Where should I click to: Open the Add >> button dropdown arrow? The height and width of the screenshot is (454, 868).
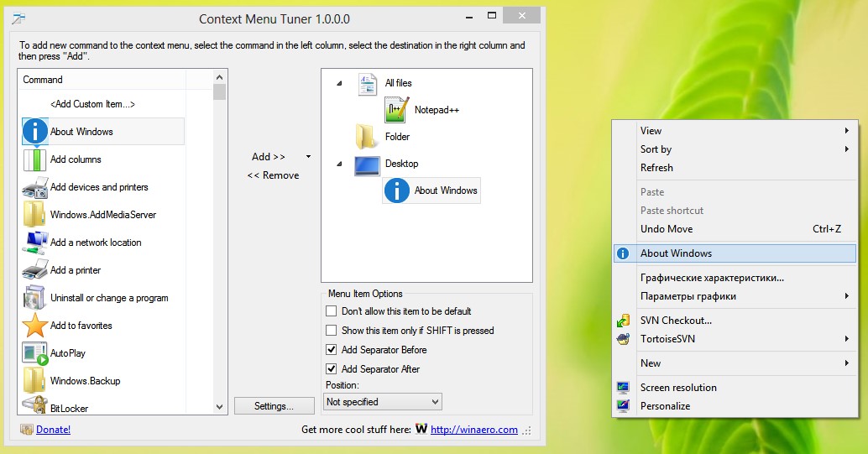(308, 157)
